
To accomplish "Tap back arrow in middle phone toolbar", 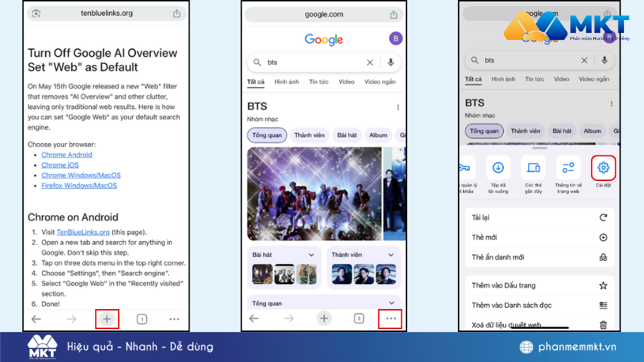I will [x=254, y=318].
